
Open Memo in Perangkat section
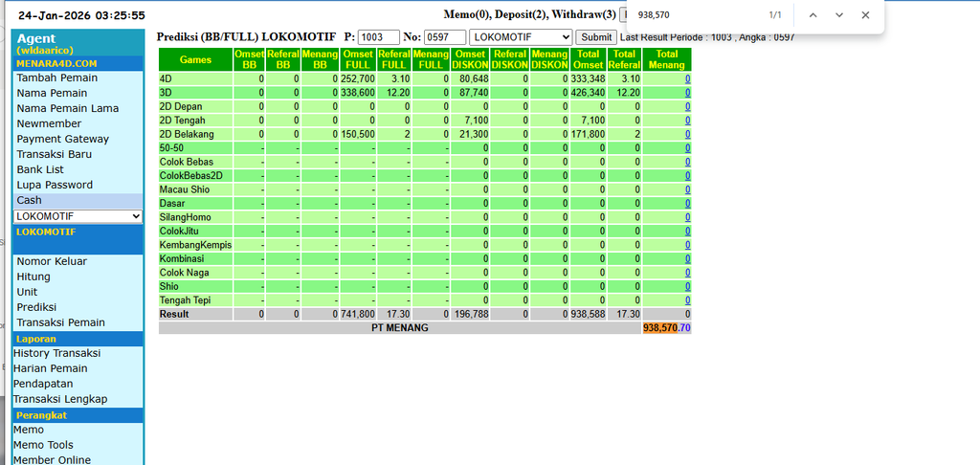point(29,430)
